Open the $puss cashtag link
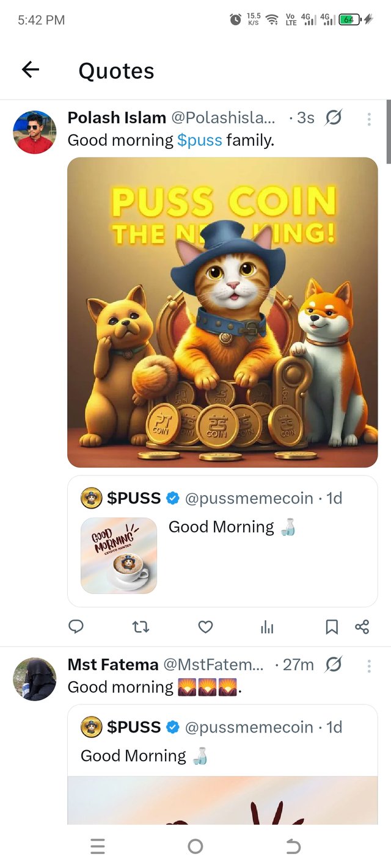This screenshot has height=868, width=391. coord(199,140)
